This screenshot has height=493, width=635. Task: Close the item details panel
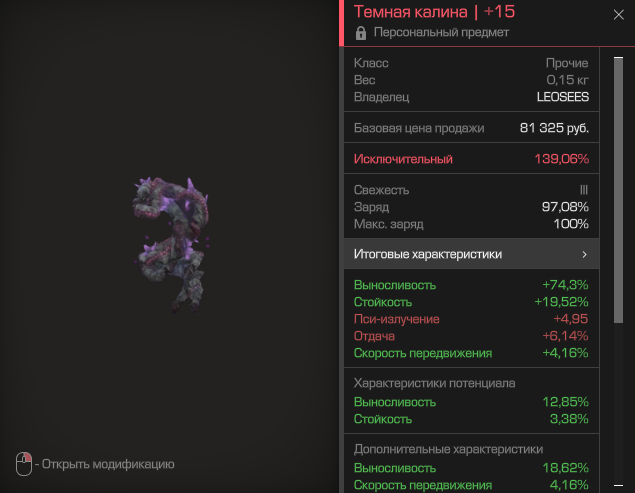tap(618, 15)
